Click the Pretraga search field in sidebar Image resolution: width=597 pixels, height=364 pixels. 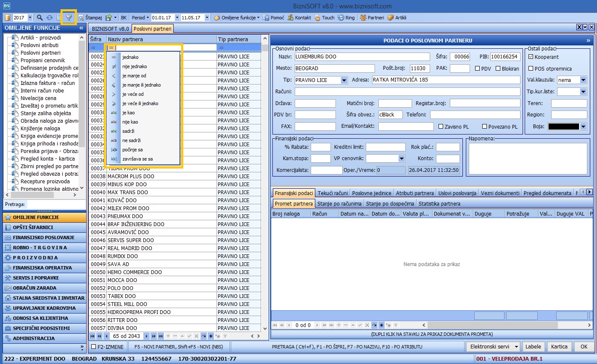coord(56,204)
